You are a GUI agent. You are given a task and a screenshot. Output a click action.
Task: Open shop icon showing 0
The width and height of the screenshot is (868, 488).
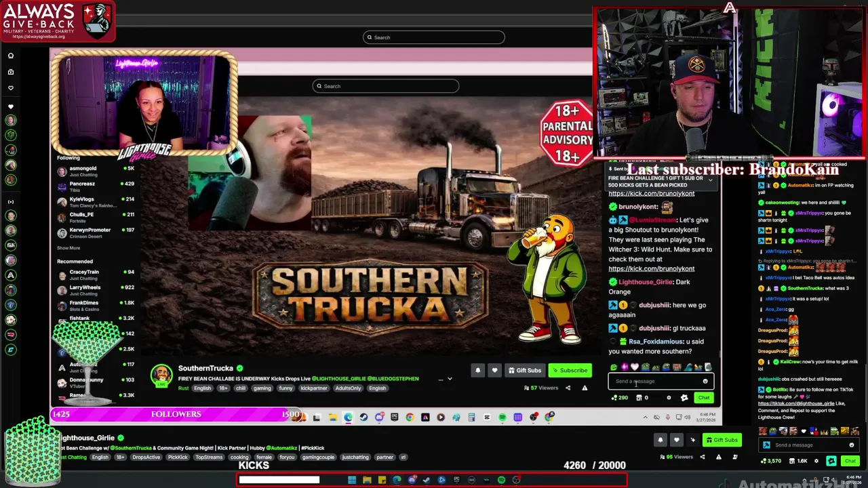(x=642, y=398)
